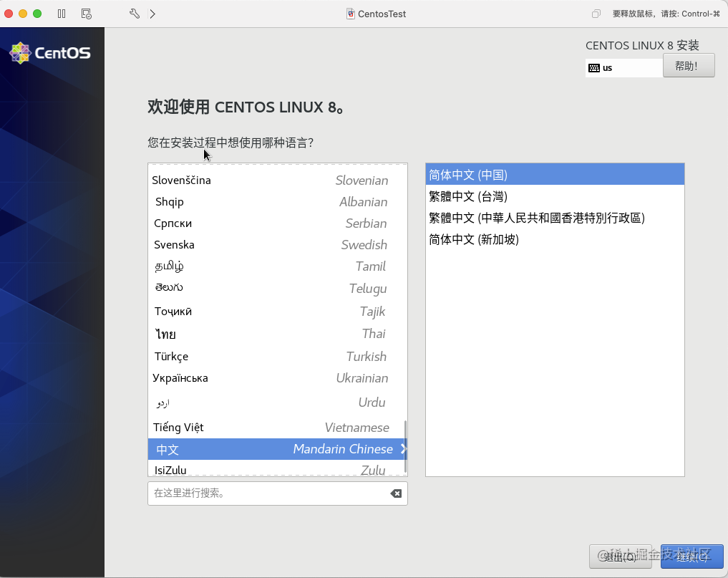Viewport: 728px width, 578px height.
Task: Click the forward chevron toolbar arrow
Action: [152, 14]
